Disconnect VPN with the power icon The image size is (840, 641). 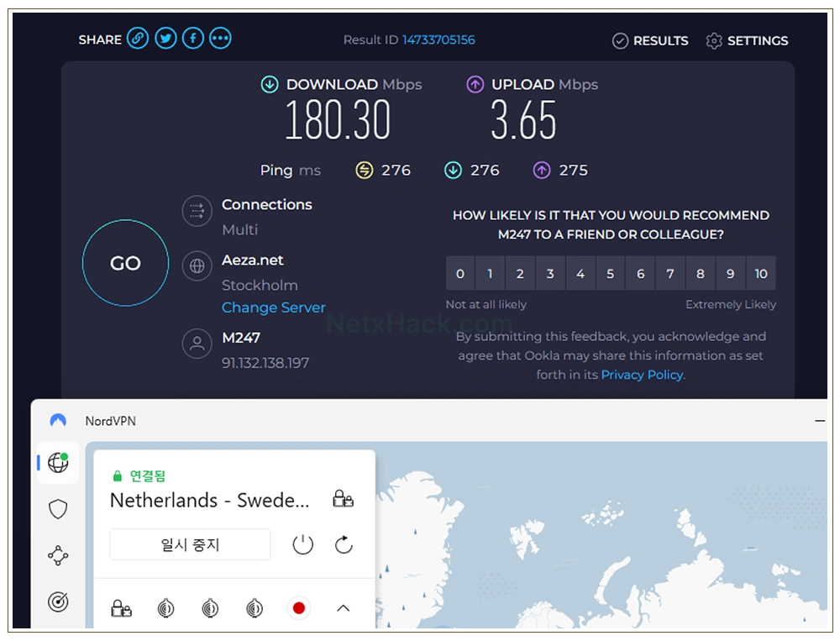302,544
